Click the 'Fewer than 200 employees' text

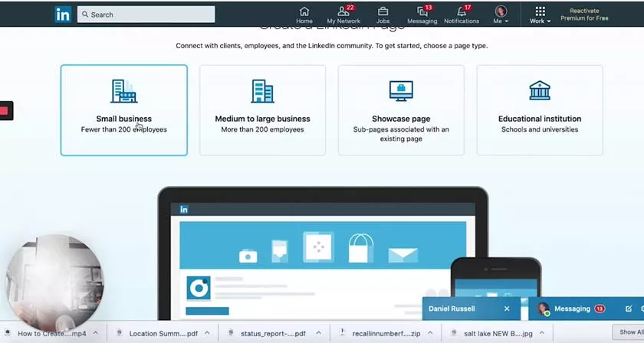coord(124,129)
